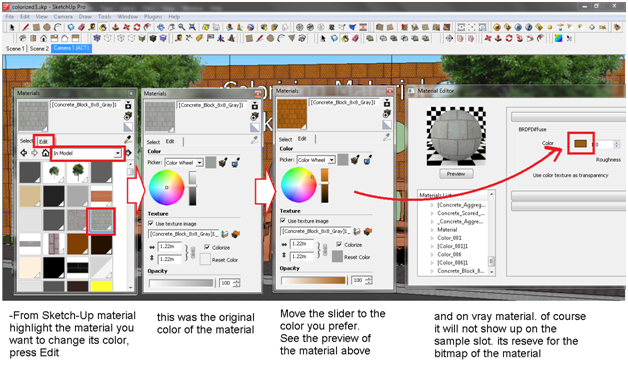Activate the Arc tool in top toolbar

58,27
